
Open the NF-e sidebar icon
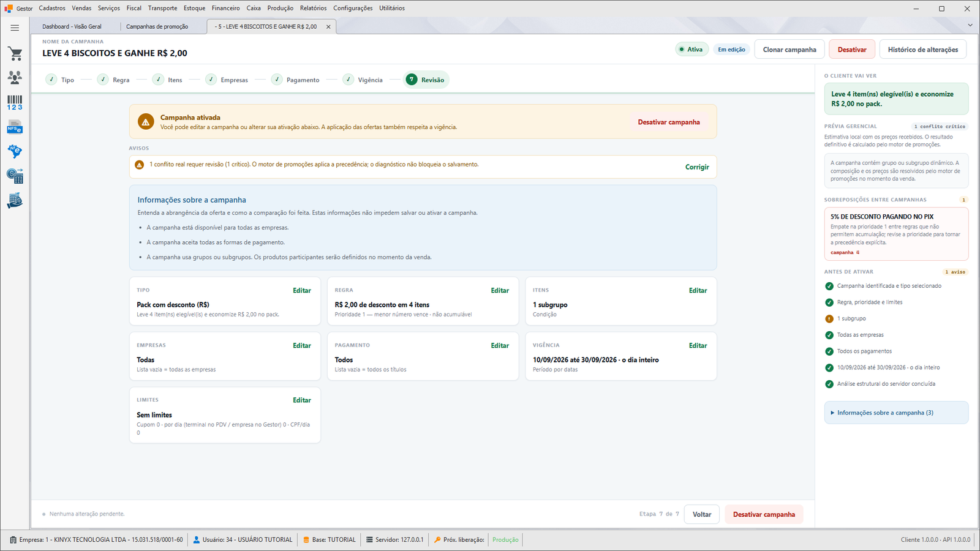15,151
